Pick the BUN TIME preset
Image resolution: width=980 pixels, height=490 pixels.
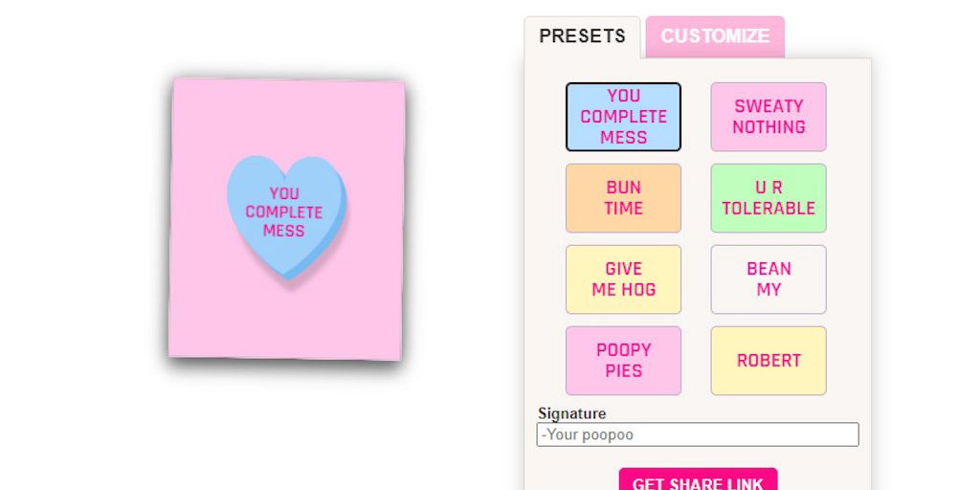click(623, 198)
